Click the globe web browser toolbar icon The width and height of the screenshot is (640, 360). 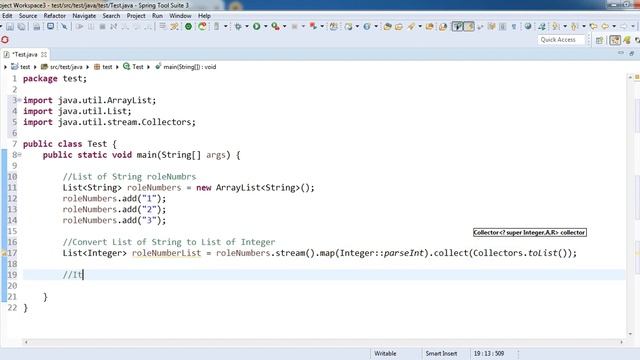click(528, 27)
